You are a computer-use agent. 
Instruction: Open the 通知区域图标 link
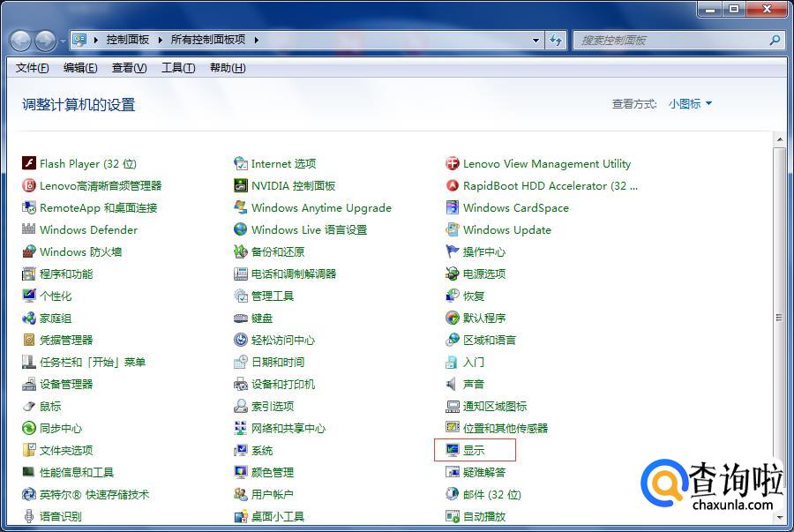pyautogui.click(x=495, y=406)
